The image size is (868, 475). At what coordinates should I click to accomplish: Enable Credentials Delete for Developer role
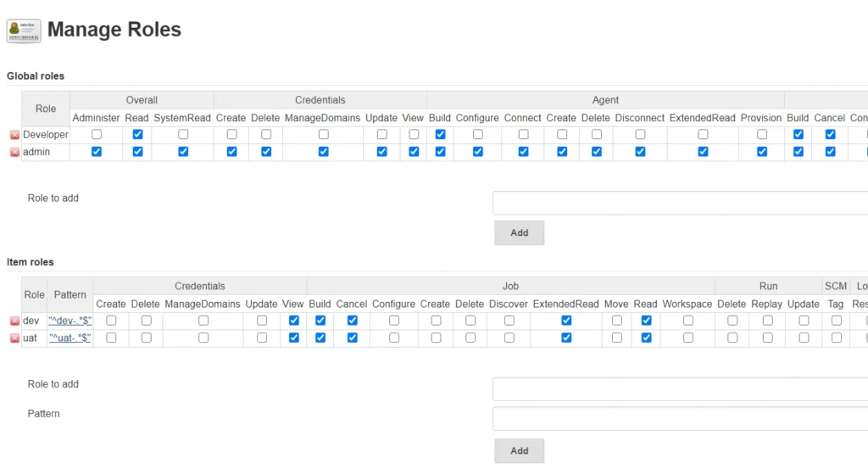(266, 134)
